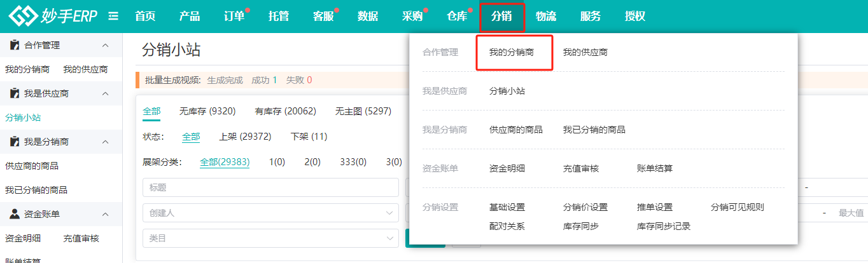The width and height of the screenshot is (868, 263).
Task: Select 展架分类 1(0)
Action: click(x=277, y=162)
